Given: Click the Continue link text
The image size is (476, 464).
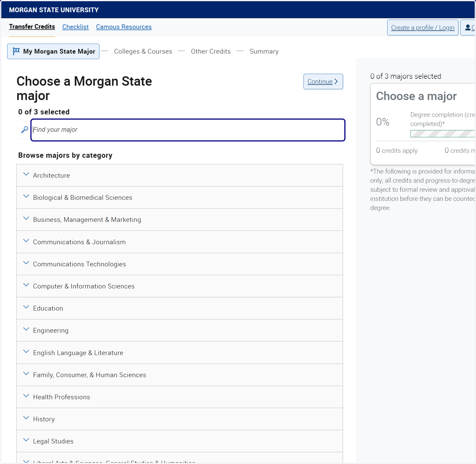Looking at the screenshot, I should tap(320, 81).
